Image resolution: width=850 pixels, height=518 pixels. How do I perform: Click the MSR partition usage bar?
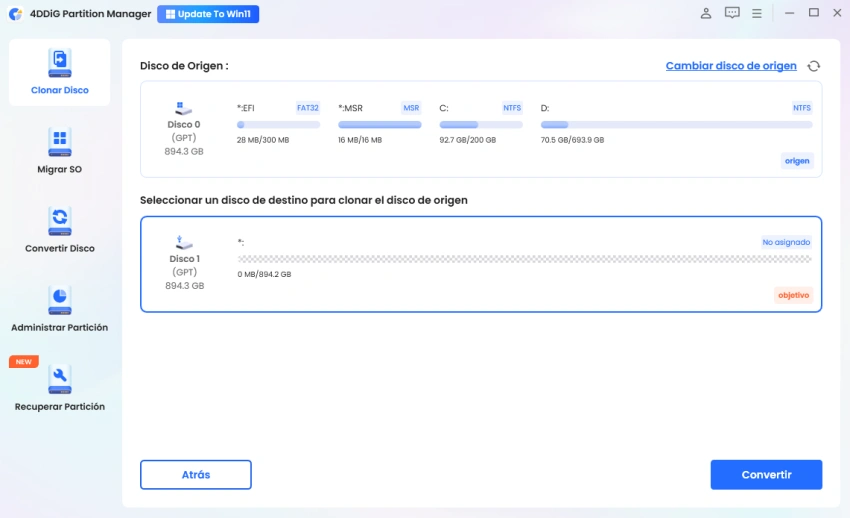click(379, 125)
